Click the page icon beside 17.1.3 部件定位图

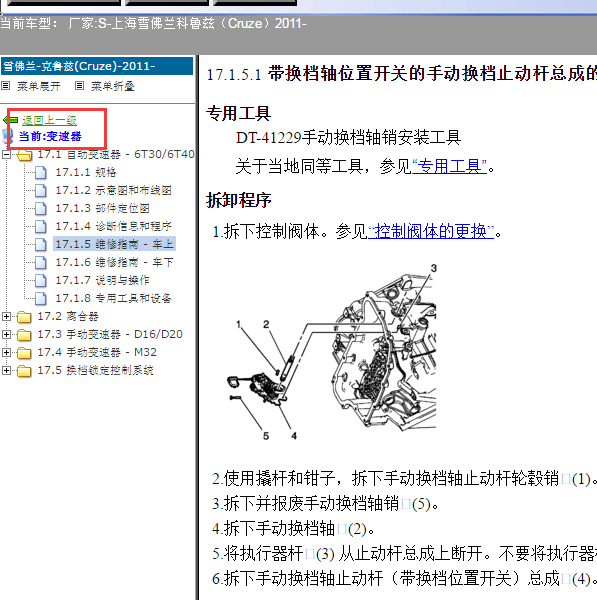pyautogui.click(x=41, y=209)
